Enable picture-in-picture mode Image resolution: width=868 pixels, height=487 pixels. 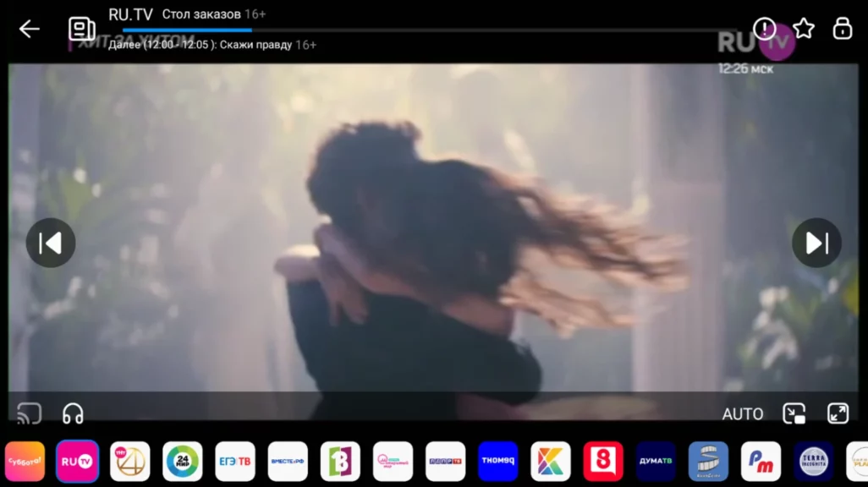tap(794, 413)
